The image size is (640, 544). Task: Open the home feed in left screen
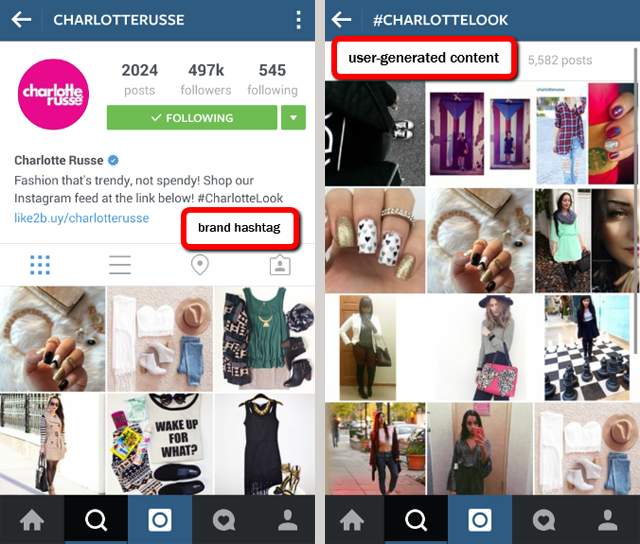click(32, 520)
